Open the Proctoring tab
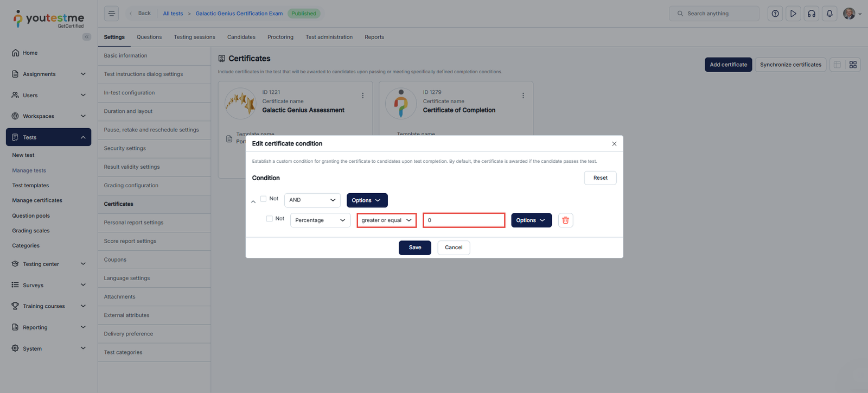Image resolution: width=868 pixels, height=393 pixels. click(280, 37)
